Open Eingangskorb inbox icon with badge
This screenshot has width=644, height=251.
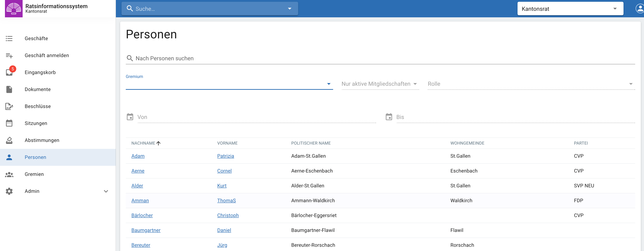pos(10,72)
